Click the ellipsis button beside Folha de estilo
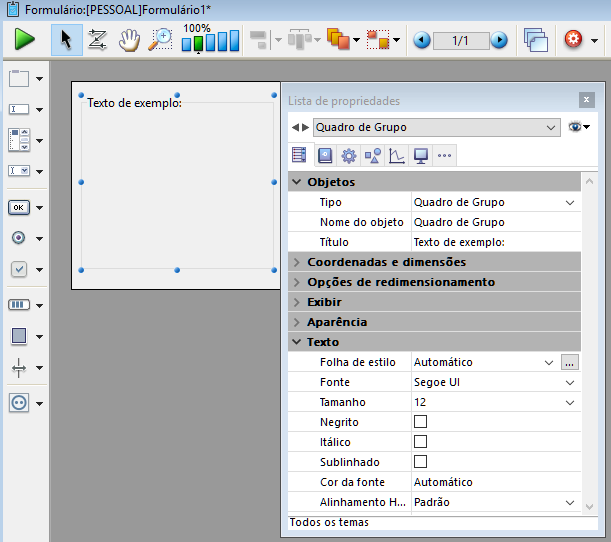611x542 pixels. coord(570,362)
